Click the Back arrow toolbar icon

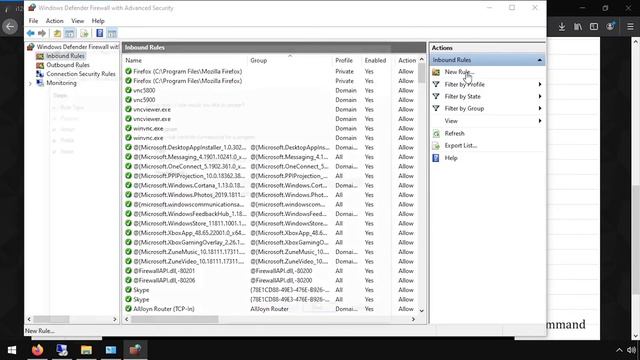point(31,33)
